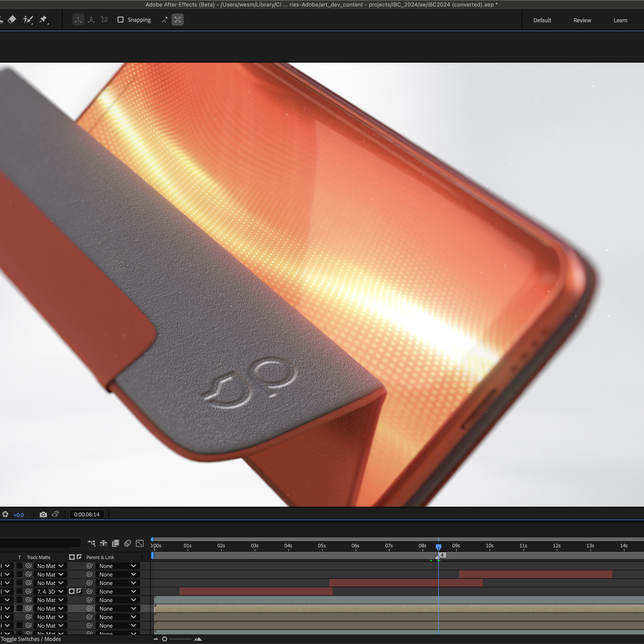Enable the Snapping checkbox
Image resolution: width=644 pixels, height=644 pixels.
tap(121, 20)
